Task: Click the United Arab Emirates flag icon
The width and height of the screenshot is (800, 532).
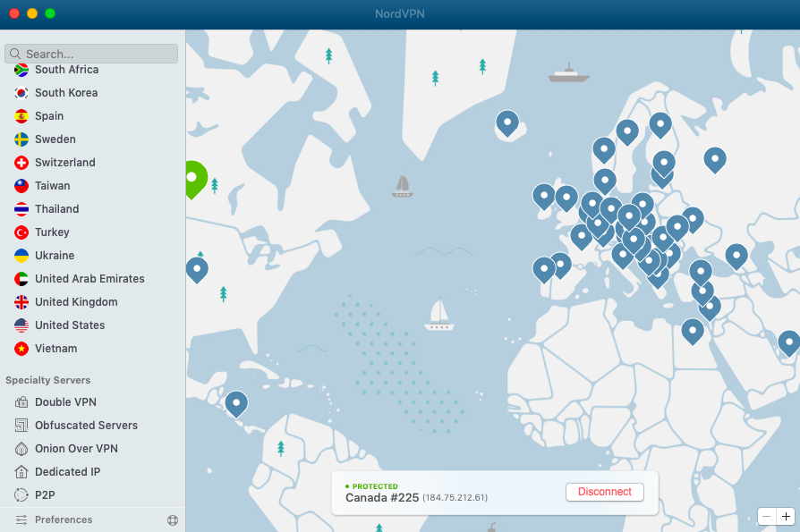Action: 21,279
